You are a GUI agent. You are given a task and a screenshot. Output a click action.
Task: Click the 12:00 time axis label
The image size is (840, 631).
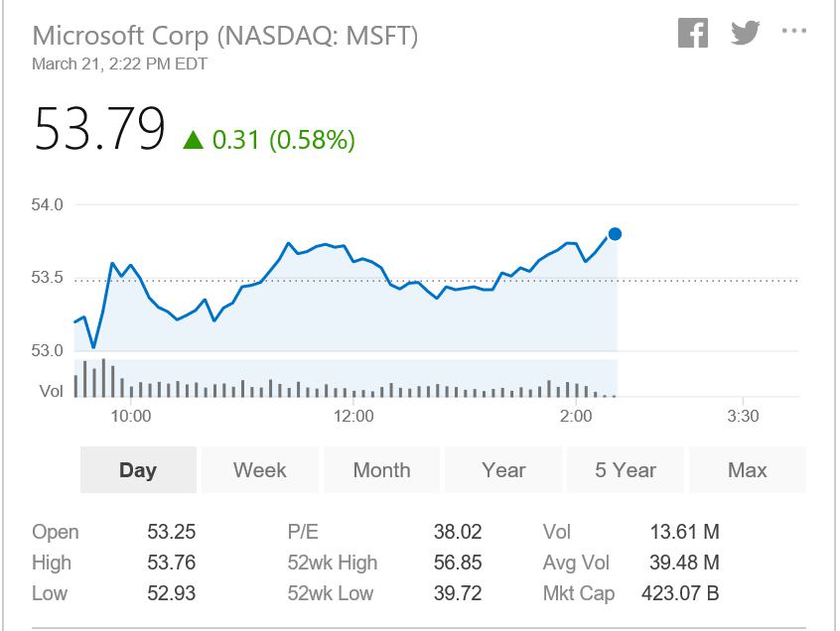(353, 416)
